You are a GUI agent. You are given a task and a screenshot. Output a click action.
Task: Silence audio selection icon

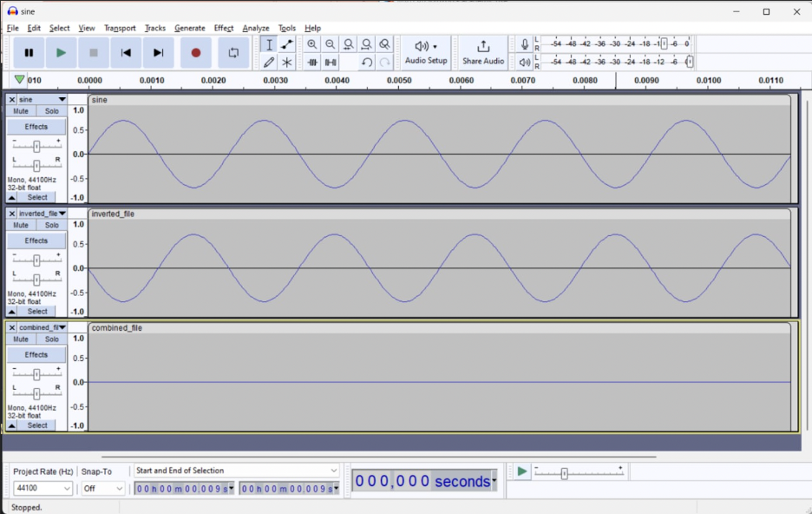coord(331,63)
